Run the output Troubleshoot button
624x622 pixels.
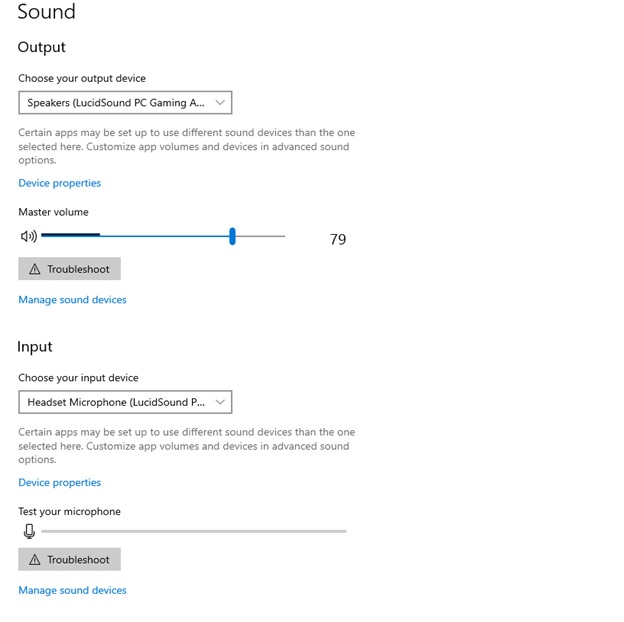pos(69,269)
